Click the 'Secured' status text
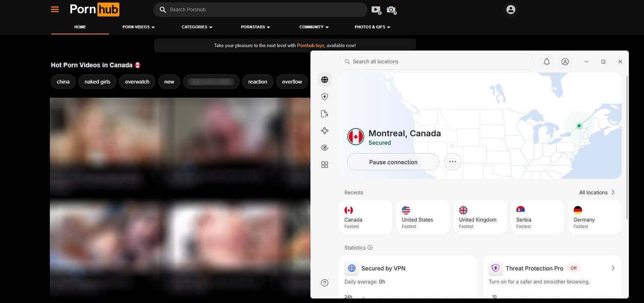The width and height of the screenshot is (644, 303). click(380, 143)
